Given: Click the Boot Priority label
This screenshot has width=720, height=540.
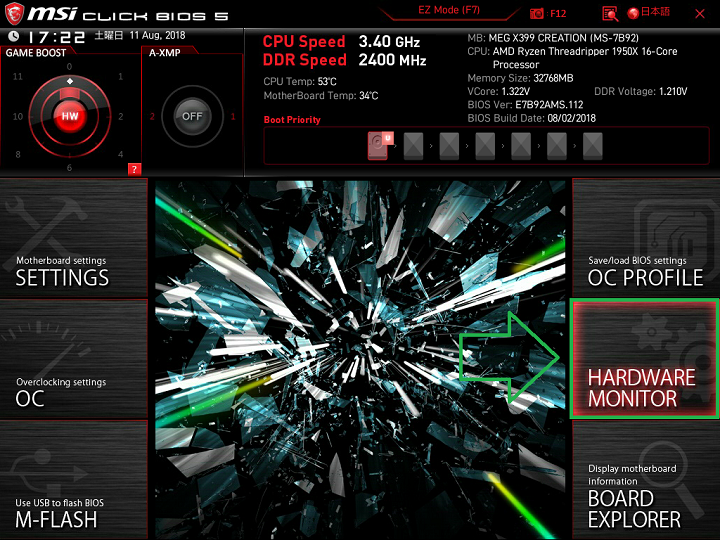Looking at the screenshot, I should (292, 120).
